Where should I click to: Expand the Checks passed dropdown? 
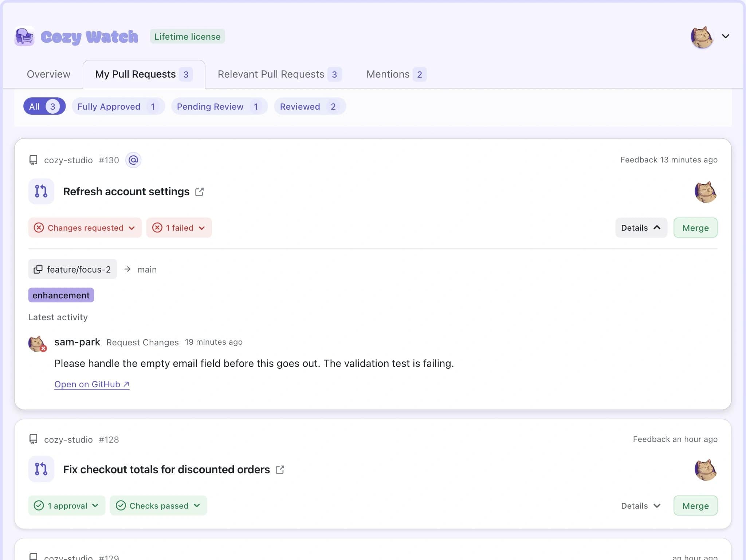(158, 506)
